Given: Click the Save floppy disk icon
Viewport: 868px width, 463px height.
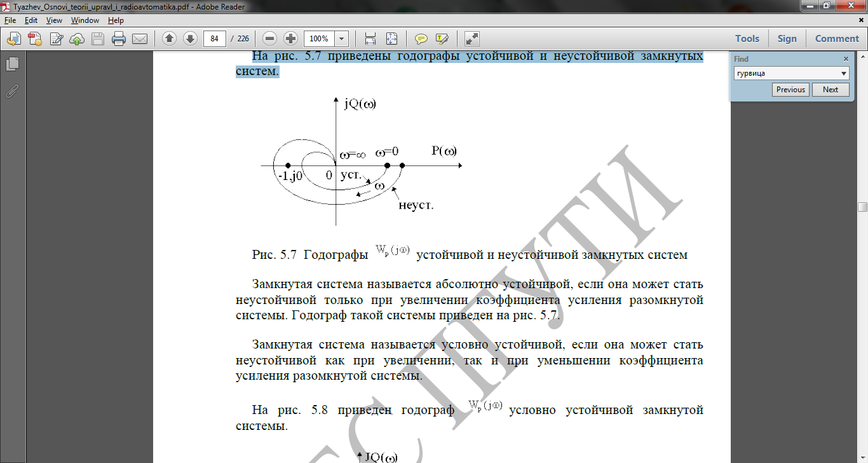Looking at the screenshot, I should (98, 39).
